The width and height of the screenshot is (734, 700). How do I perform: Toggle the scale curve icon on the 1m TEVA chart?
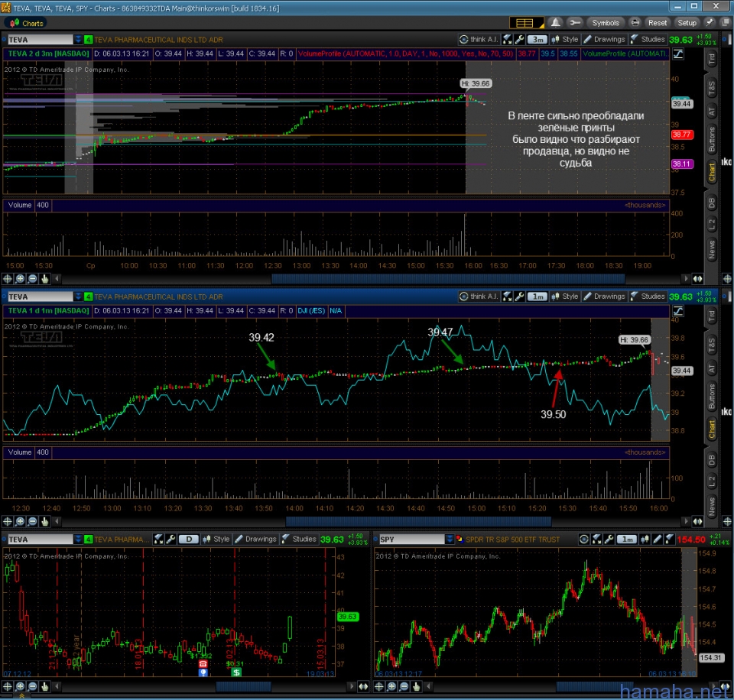click(678, 311)
